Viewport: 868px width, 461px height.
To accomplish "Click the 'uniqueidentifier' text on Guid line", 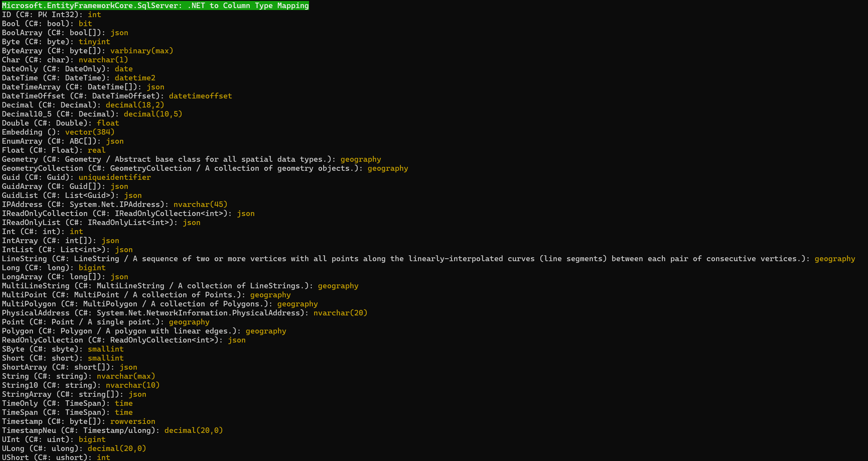I will (115, 177).
